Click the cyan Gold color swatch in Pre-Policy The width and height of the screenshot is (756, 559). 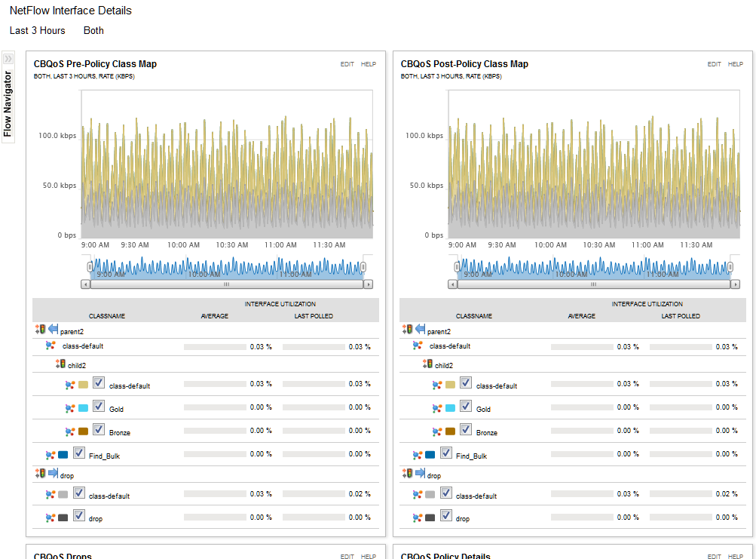click(x=83, y=408)
